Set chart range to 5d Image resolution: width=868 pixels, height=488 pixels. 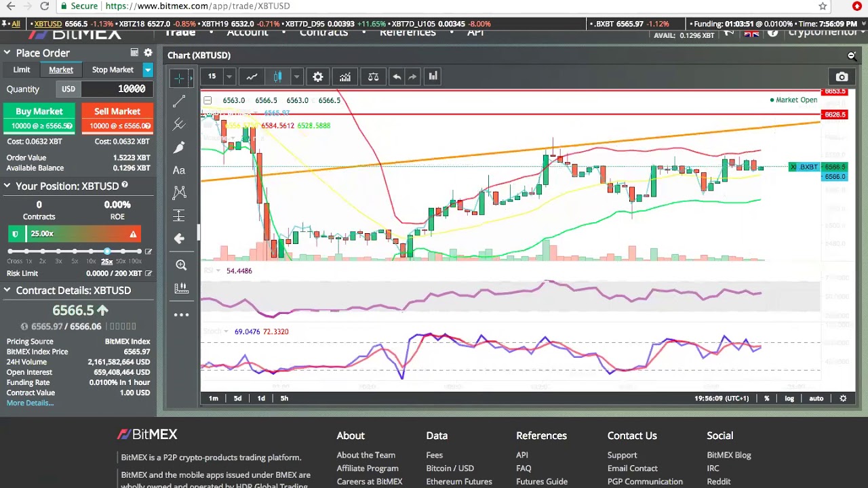pyautogui.click(x=237, y=399)
